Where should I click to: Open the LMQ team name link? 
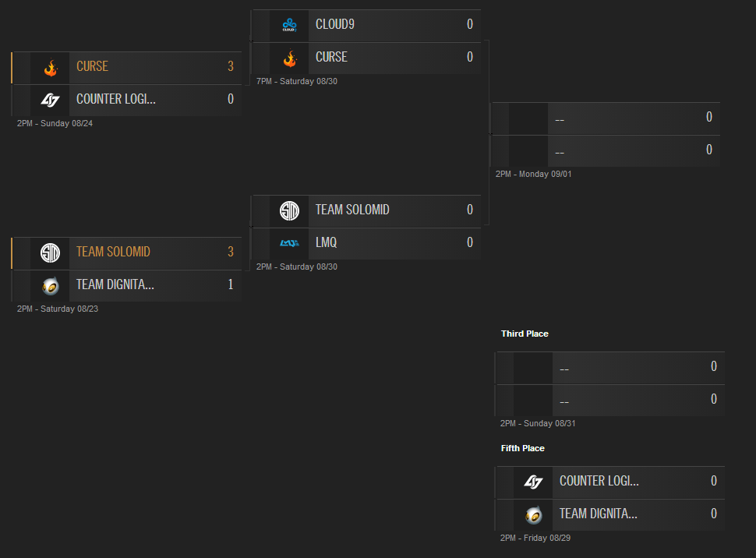click(326, 243)
